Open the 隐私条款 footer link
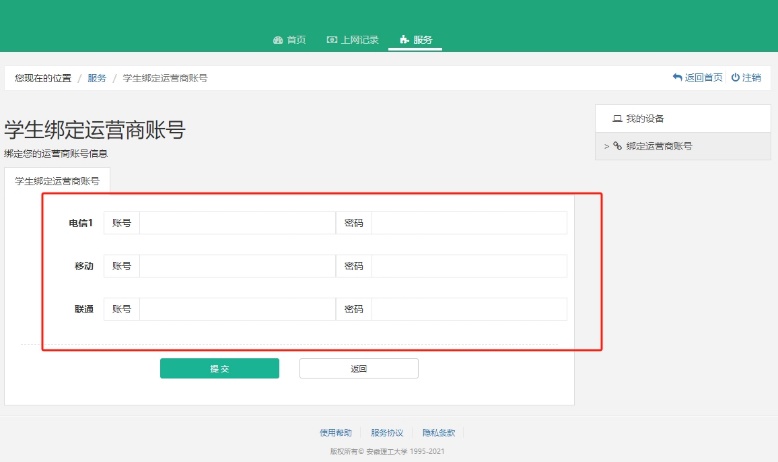Screen dimensions: 778x462 [438, 433]
